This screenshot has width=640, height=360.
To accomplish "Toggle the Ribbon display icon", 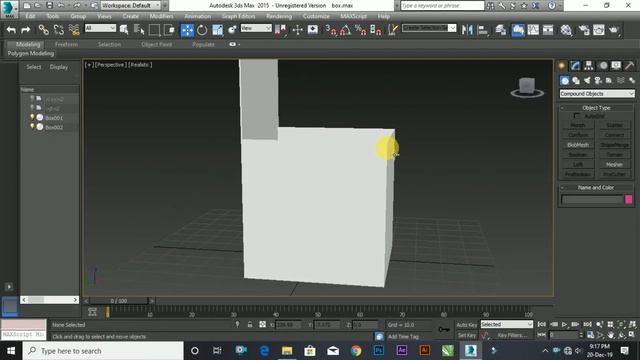I will [x=518, y=30].
